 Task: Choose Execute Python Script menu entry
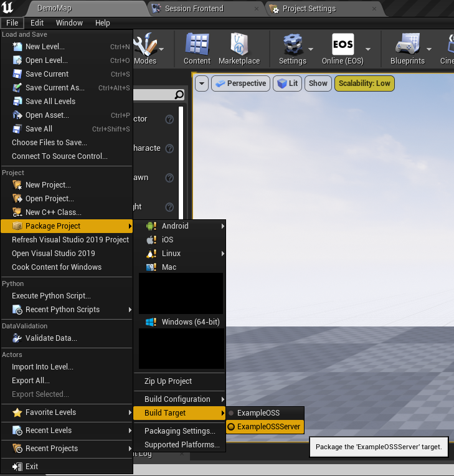[x=67, y=296]
